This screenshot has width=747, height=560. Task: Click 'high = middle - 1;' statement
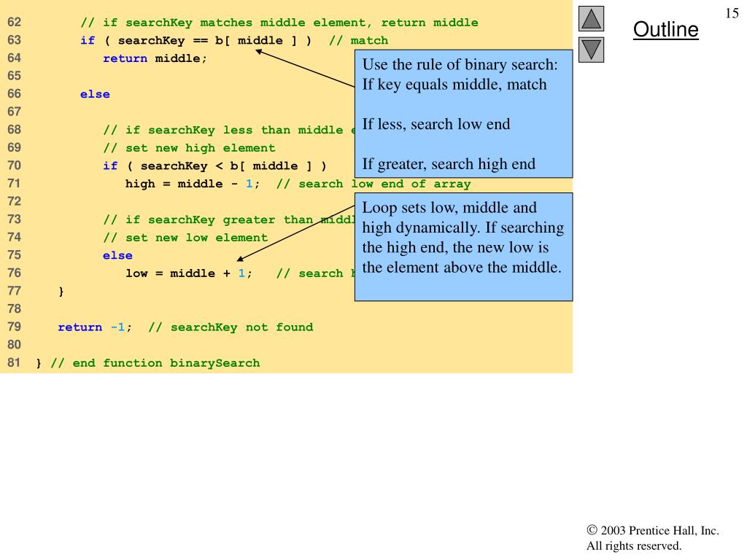point(193,184)
